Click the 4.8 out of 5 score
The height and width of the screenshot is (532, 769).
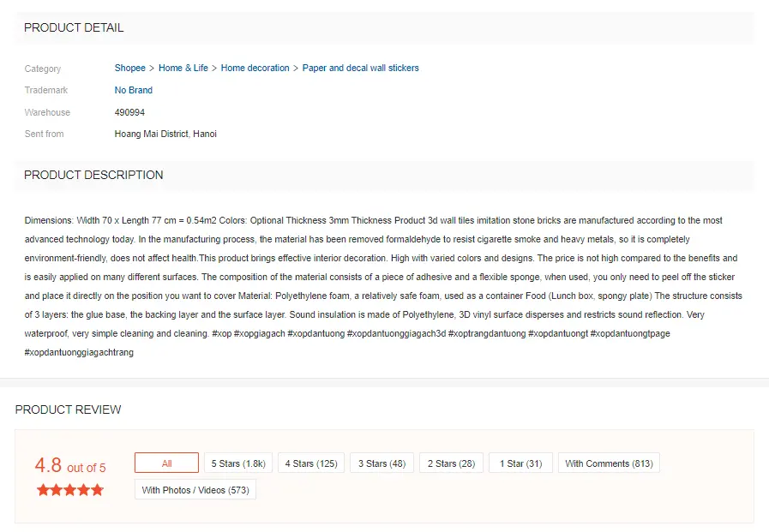point(70,465)
